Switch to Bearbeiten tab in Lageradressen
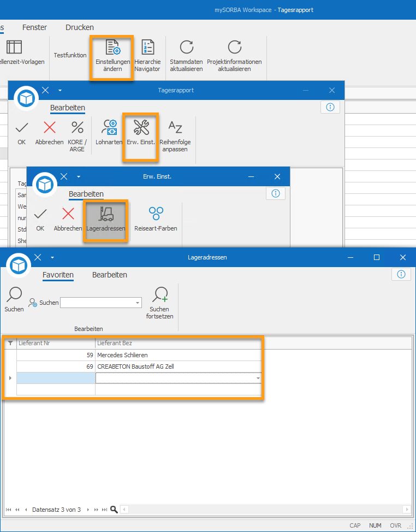This screenshot has height=532, width=416. point(110,275)
